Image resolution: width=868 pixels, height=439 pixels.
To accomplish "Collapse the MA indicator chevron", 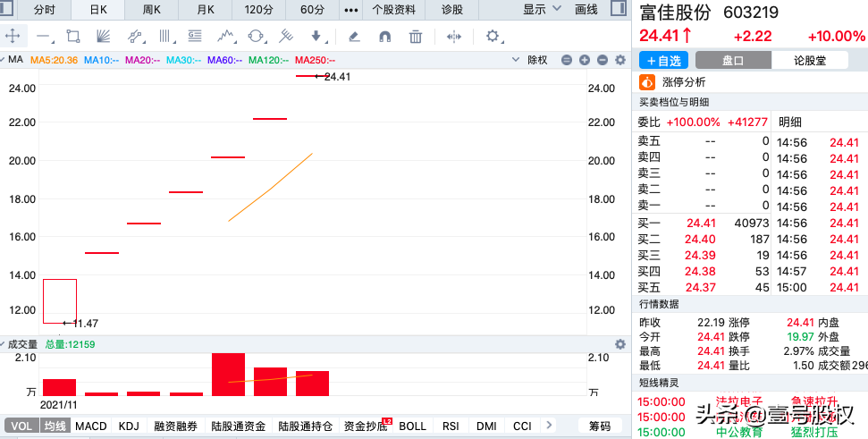I will (3, 59).
